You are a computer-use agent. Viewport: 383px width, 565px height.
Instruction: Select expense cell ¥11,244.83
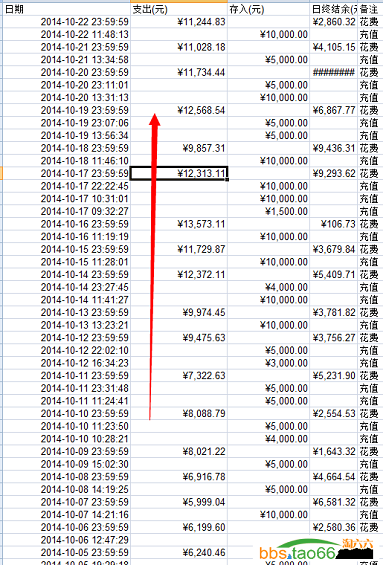[x=179, y=22]
